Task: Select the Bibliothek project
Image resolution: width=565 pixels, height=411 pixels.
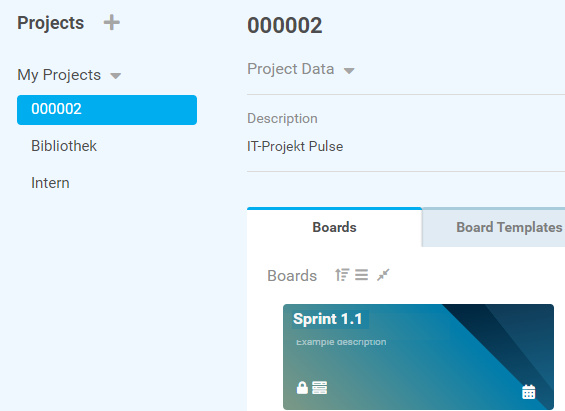Action: [64, 146]
